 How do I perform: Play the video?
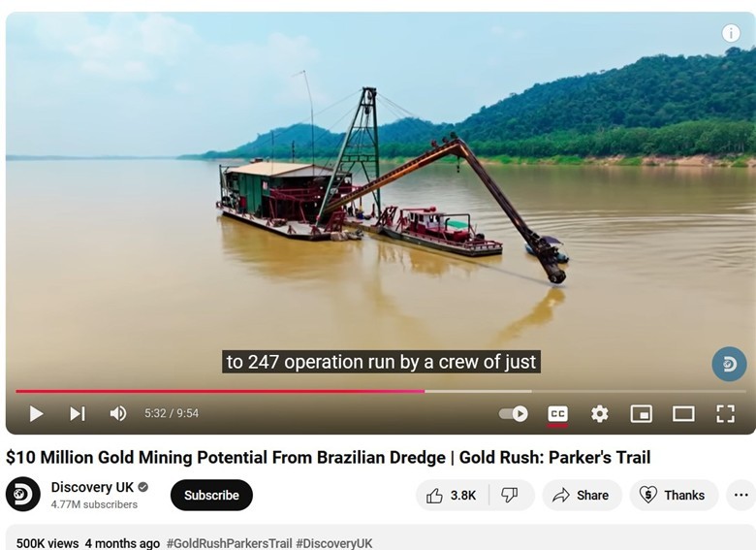(36, 413)
